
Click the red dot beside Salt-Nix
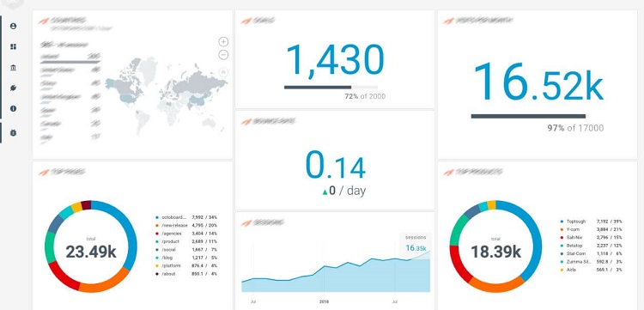tap(562, 238)
